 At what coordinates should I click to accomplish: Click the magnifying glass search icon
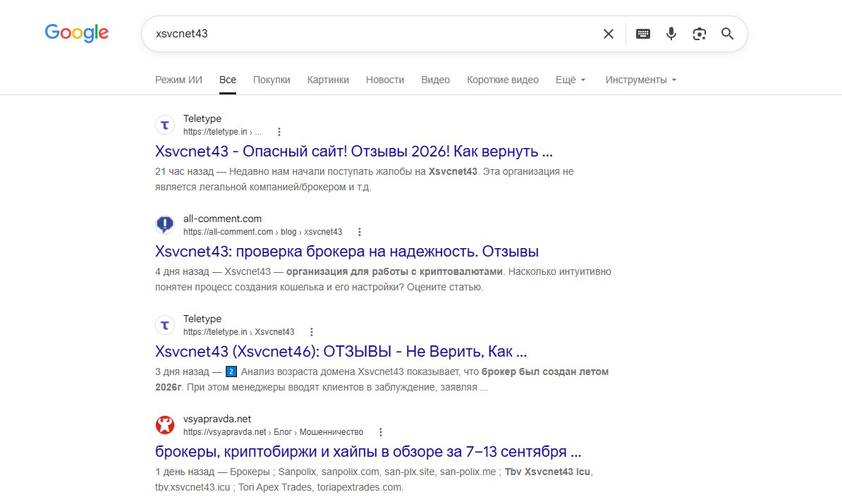pyautogui.click(x=727, y=34)
